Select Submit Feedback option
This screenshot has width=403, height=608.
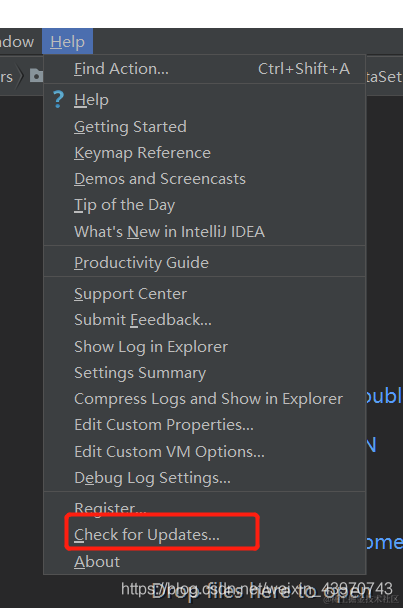[x=205, y=320]
